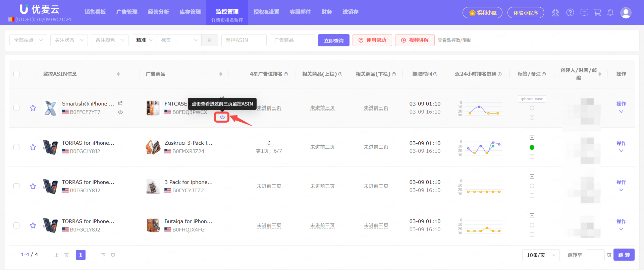Go to 销售看板 tab
644x270 pixels.
pos(95,12)
